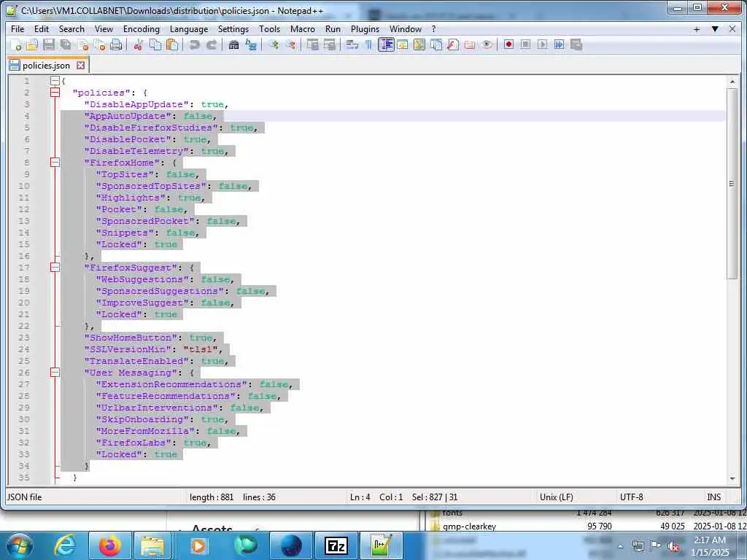747x560 pixels.
Task: Open the Plugins menu
Action: click(x=365, y=29)
